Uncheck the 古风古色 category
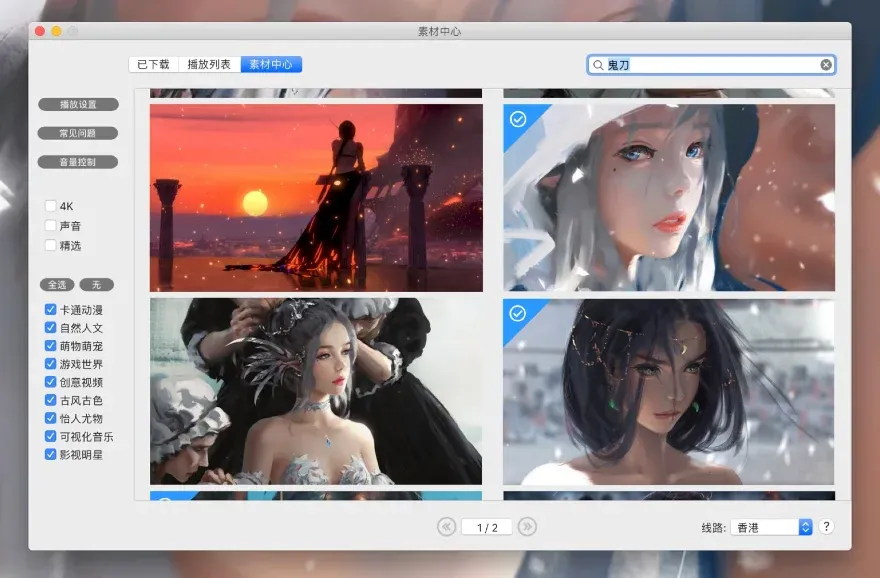This screenshot has width=880, height=578. click(x=51, y=400)
